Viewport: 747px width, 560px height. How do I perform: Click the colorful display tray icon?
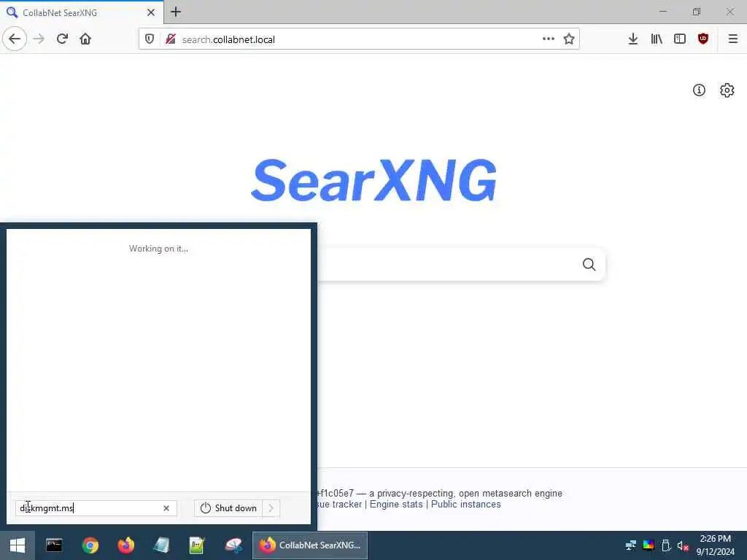[649, 545]
